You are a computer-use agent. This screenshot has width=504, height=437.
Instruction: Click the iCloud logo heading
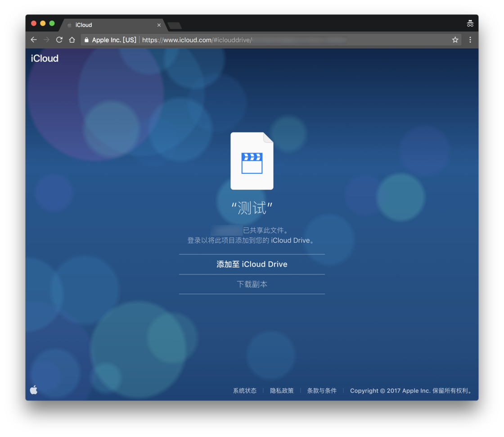(44, 58)
